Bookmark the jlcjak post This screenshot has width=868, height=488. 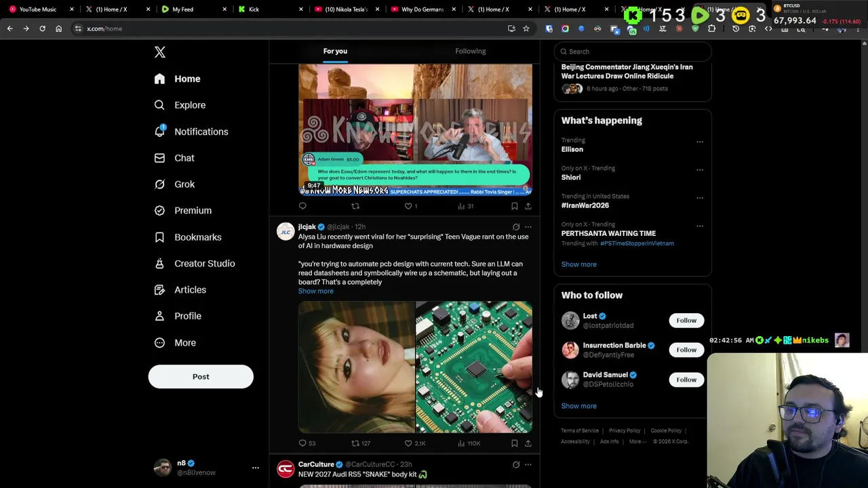click(515, 443)
